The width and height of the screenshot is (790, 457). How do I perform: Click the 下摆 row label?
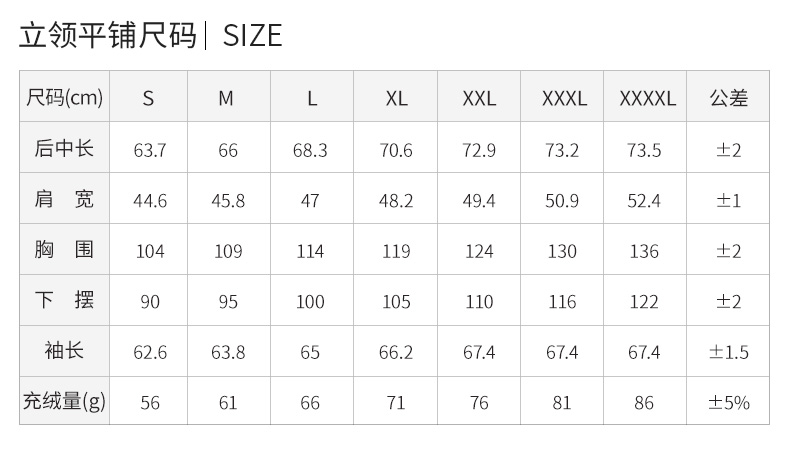click(64, 300)
